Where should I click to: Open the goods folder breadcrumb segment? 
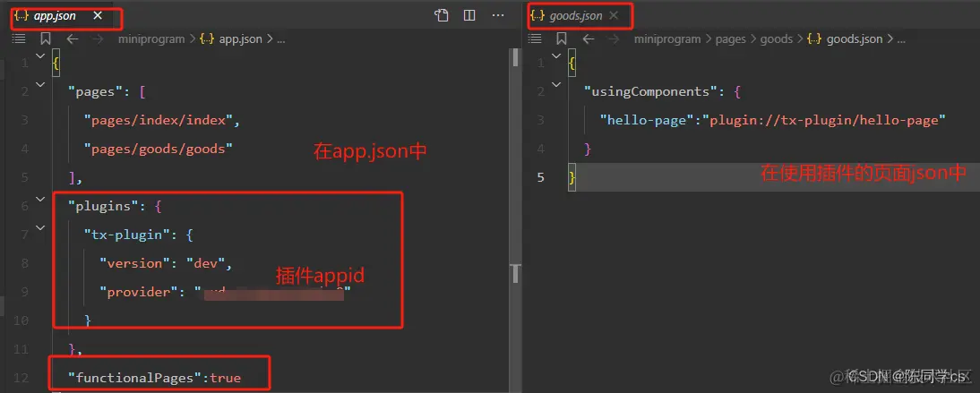(777, 38)
